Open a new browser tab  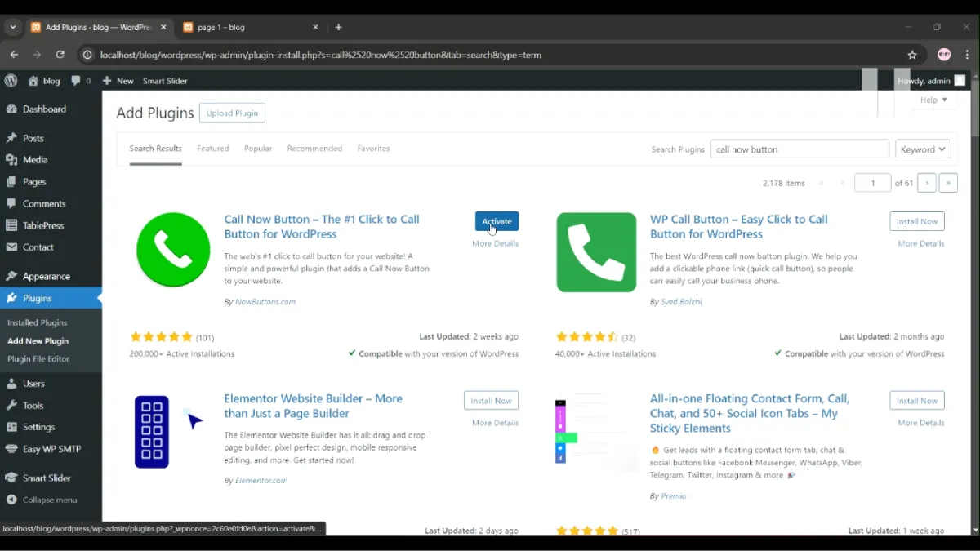coord(338,27)
